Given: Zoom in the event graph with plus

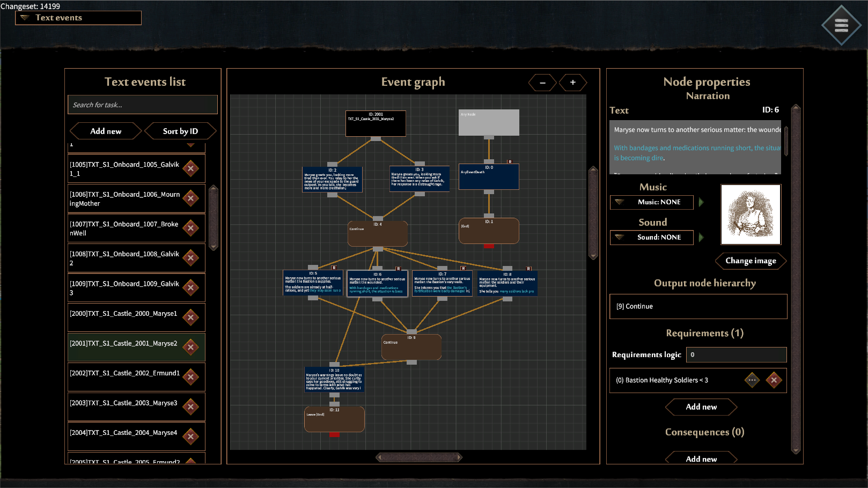Looking at the screenshot, I should pos(572,83).
